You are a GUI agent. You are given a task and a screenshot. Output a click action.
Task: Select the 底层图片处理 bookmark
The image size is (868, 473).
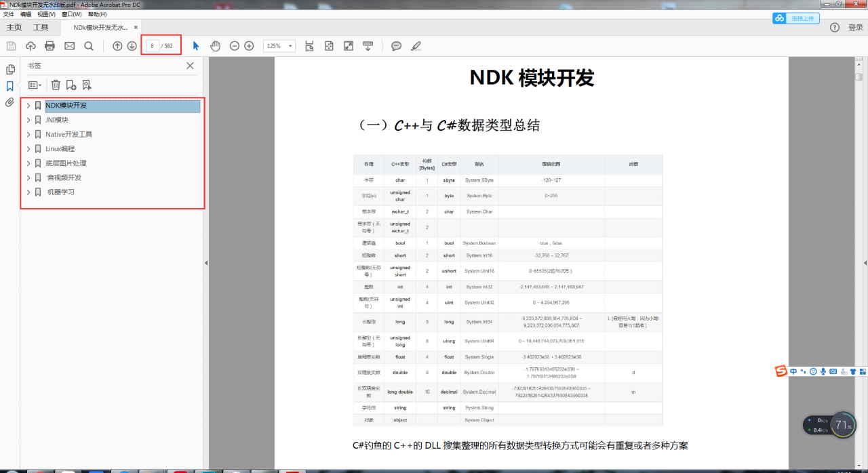click(x=66, y=163)
